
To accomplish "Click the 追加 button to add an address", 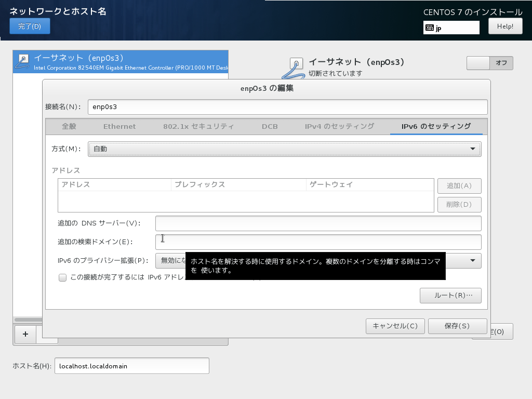I will (x=459, y=185).
